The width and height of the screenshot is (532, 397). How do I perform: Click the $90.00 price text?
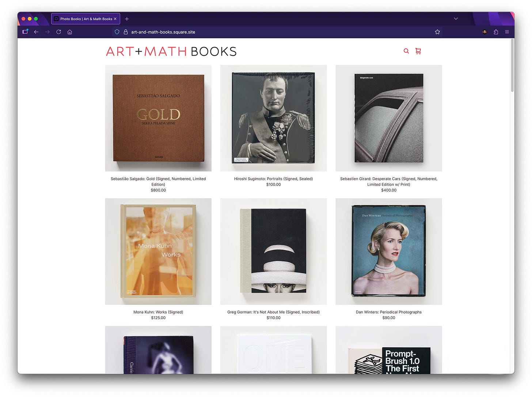(389, 318)
